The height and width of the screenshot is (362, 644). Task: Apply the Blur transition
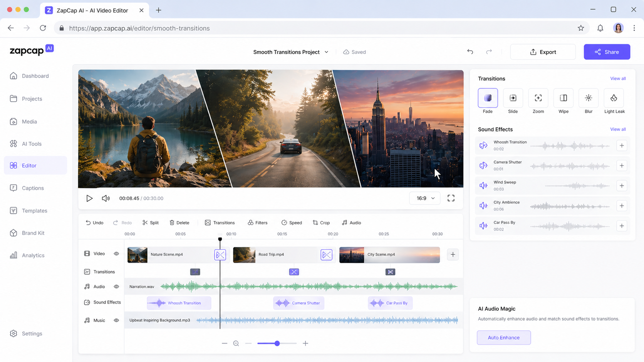coord(589,98)
